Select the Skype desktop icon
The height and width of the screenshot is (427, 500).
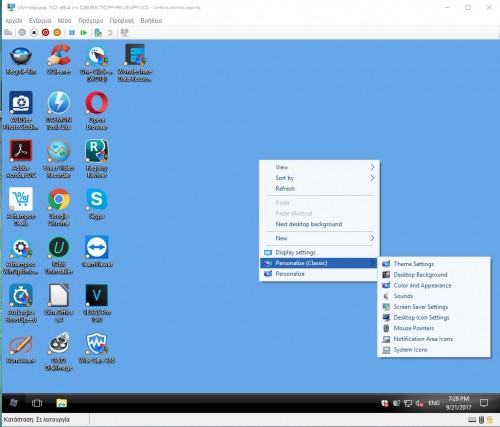pyautogui.click(x=97, y=203)
